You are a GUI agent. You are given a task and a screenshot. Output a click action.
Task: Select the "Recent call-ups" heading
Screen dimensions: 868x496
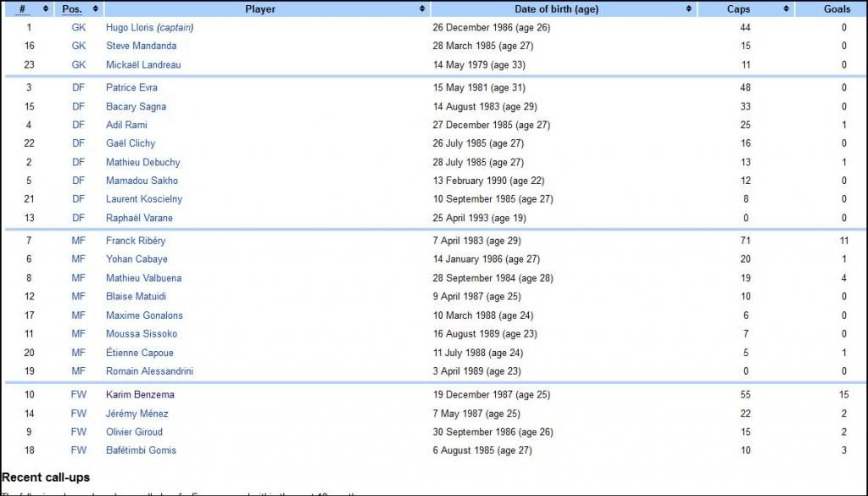tap(46, 477)
